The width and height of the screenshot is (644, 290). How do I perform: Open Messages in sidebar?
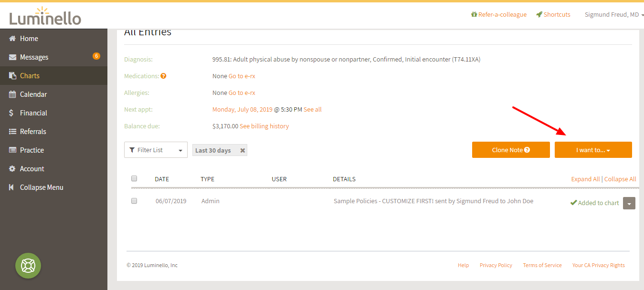pyautogui.click(x=53, y=57)
